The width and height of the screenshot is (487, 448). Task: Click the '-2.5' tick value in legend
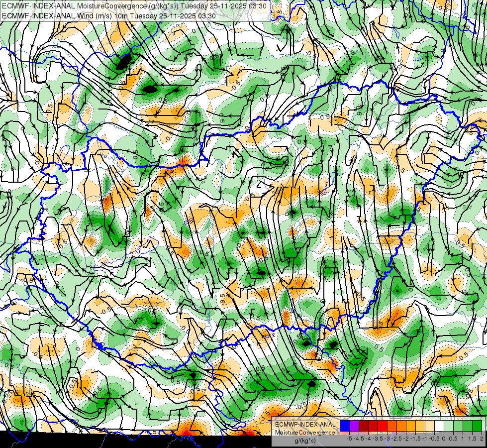point(396,439)
